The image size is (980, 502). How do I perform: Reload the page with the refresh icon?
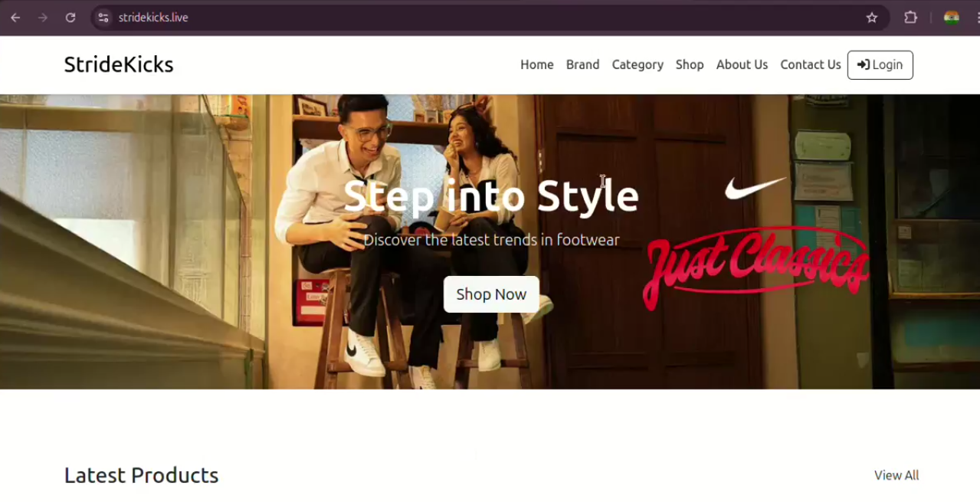pyautogui.click(x=70, y=18)
